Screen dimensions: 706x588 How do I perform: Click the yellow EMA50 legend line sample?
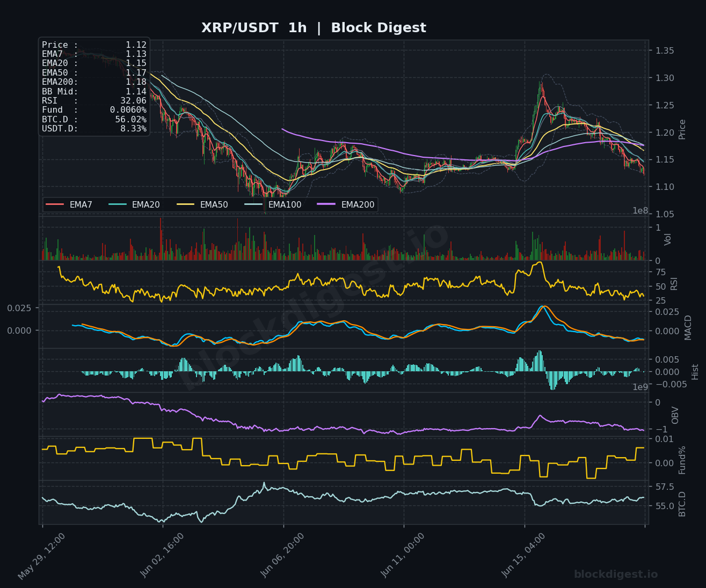(x=186, y=204)
